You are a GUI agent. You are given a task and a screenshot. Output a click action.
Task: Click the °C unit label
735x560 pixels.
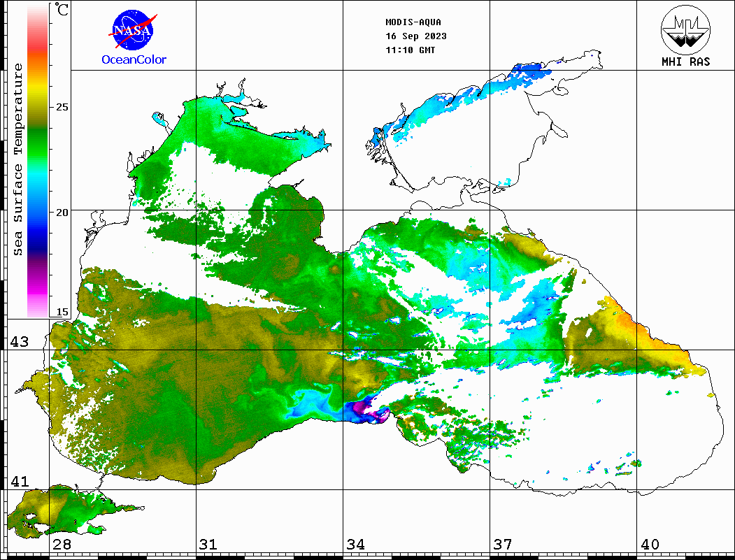pos(62,9)
